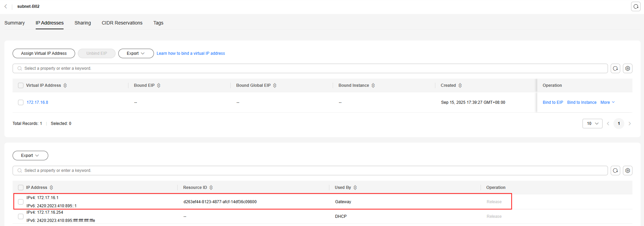This screenshot has height=226, width=644.
Task: Open lower IP table settings gear
Action: pyautogui.click(x=627, y=171)
